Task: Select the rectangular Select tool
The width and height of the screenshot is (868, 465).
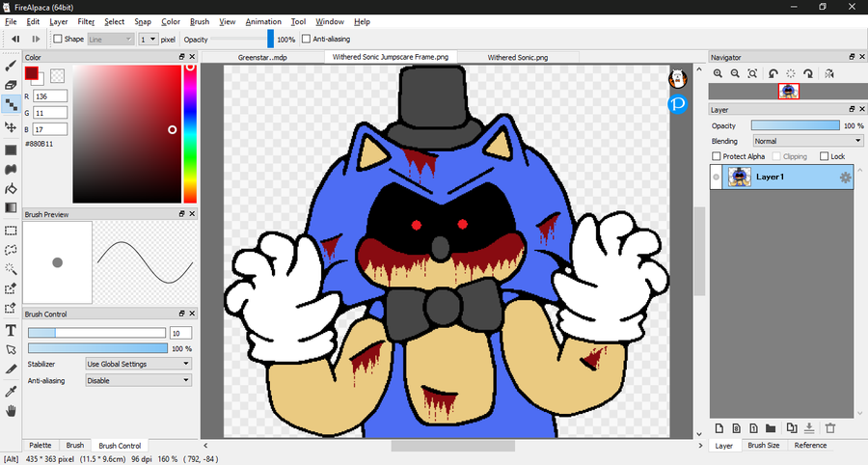Action: (11, 231)
